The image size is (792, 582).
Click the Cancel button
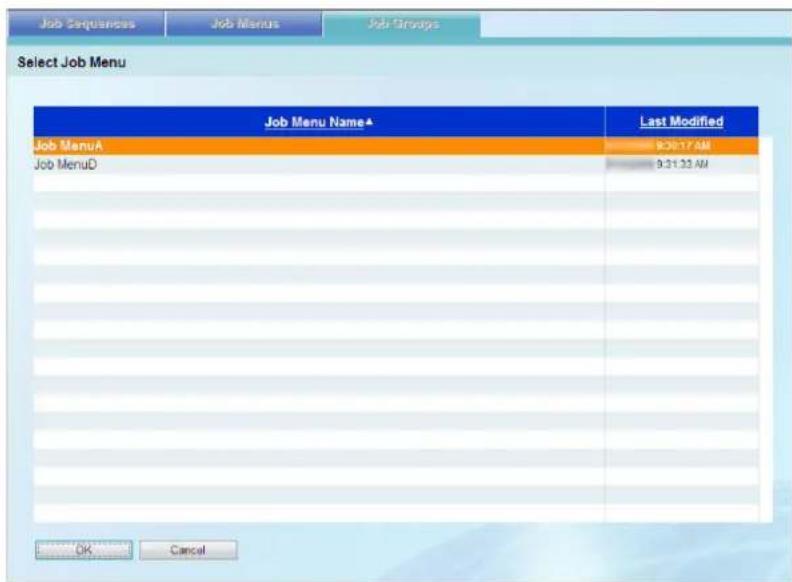[188, 550]
